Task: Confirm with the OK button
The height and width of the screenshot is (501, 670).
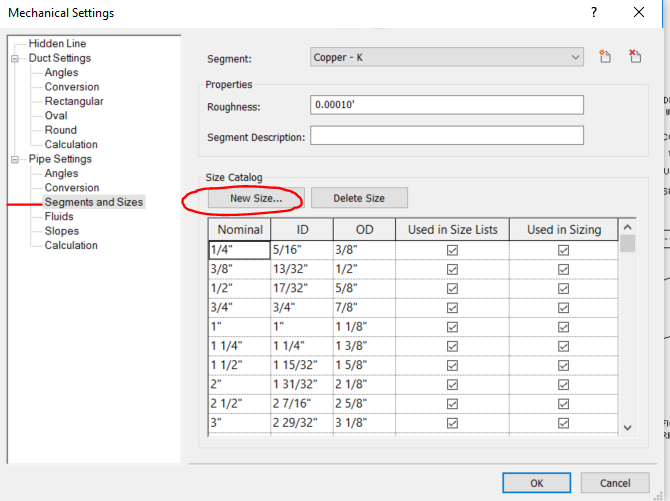Action: tap(536, 483)
